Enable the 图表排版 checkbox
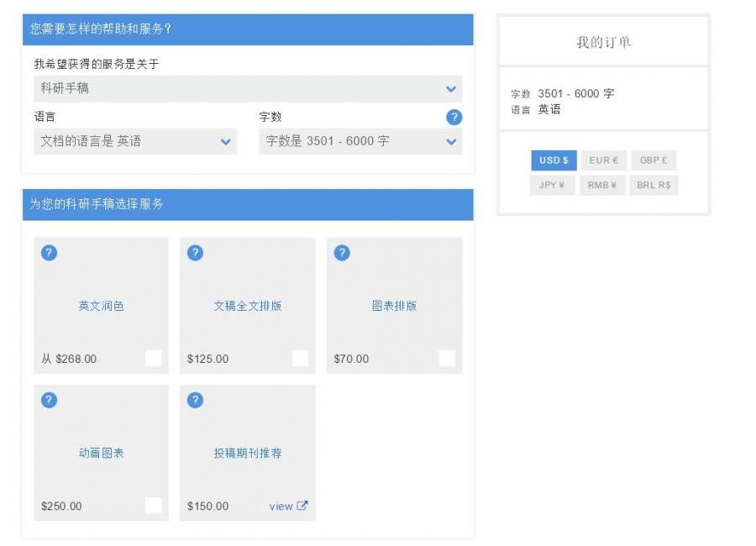Screen dimensions: 756x546 447,359
